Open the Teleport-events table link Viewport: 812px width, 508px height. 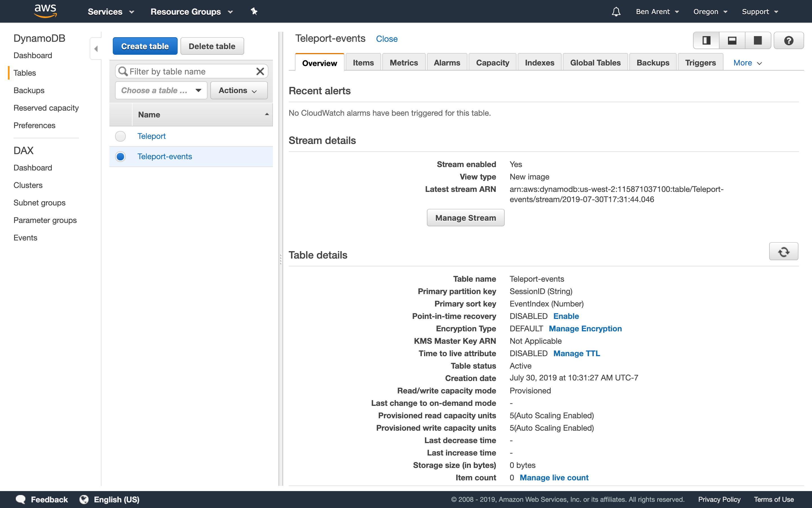[x=164, y=157]
